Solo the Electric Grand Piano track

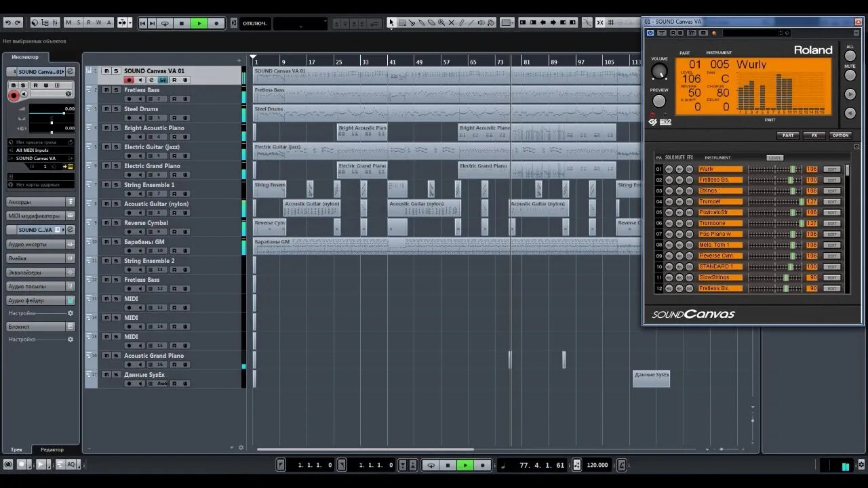pos(115,165)
